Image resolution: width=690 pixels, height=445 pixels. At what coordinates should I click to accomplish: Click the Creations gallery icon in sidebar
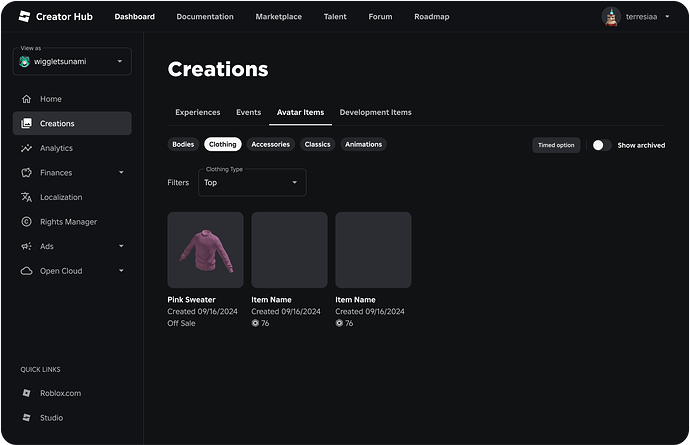coord(26,123)
